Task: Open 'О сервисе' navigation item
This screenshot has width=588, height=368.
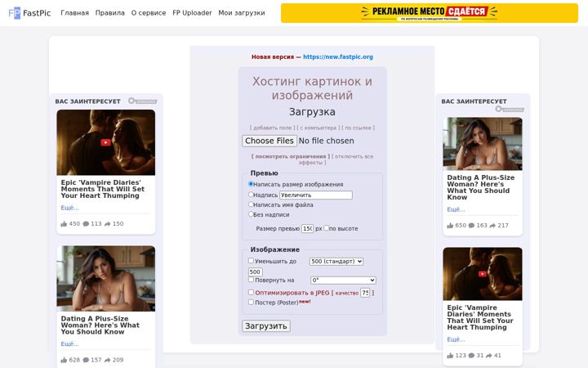Action: click(149, 13)
